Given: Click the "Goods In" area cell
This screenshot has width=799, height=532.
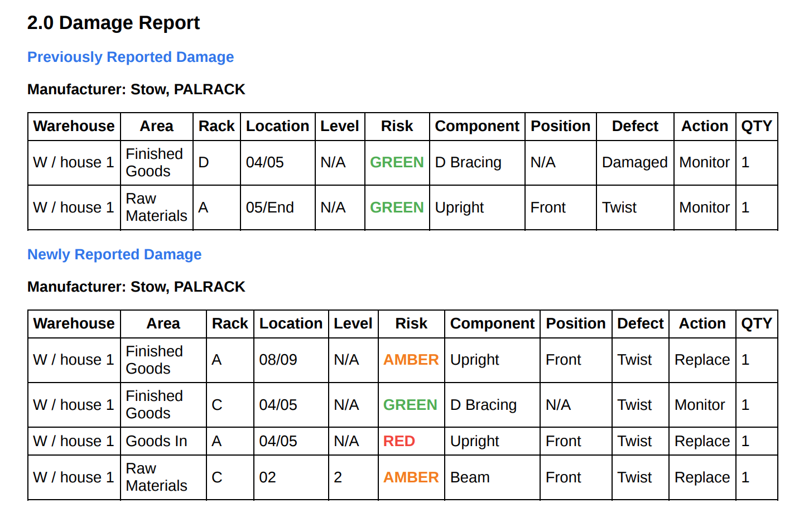Looking at the screenshot, I should [x=156, y=441].
